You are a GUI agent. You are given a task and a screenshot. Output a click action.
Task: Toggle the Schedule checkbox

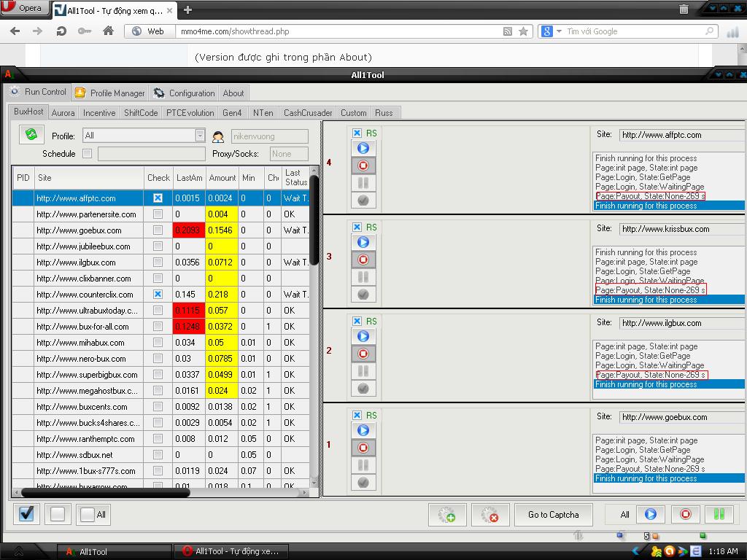(88, 153)
